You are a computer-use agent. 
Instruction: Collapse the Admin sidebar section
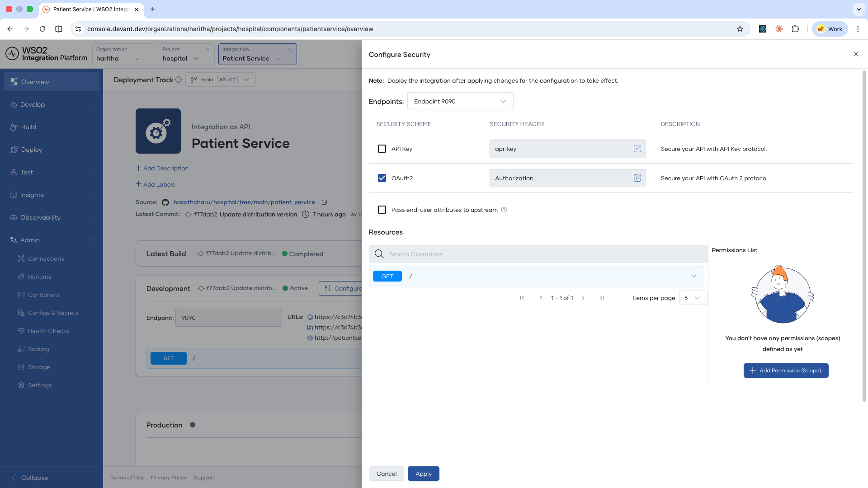click(52, 240)
